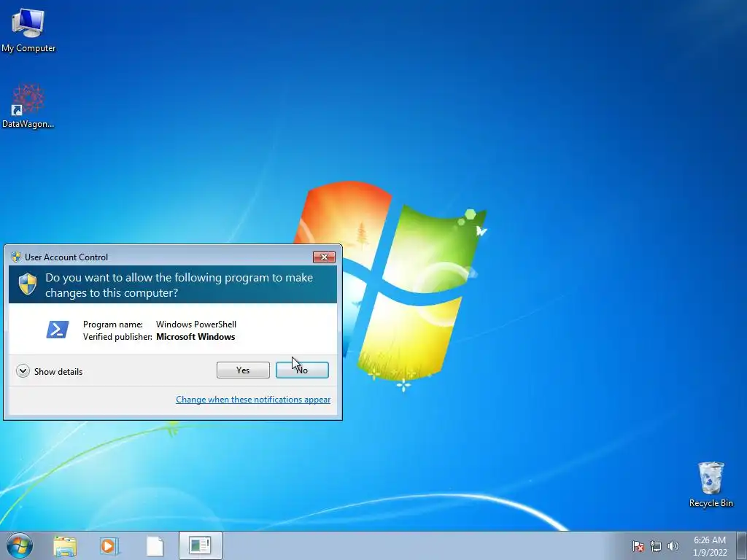Click the Microsoft Windows publisher text
Image resolution: width=747 pixels, height=560 pixels.
coord(196,337)
